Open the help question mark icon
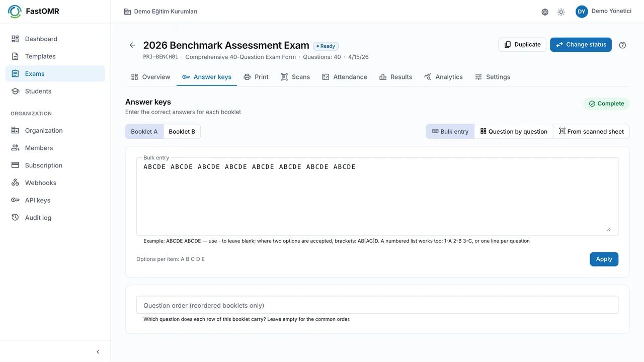Image resolution: width=644 pixels, height=362 pixels. click(622, 45)
